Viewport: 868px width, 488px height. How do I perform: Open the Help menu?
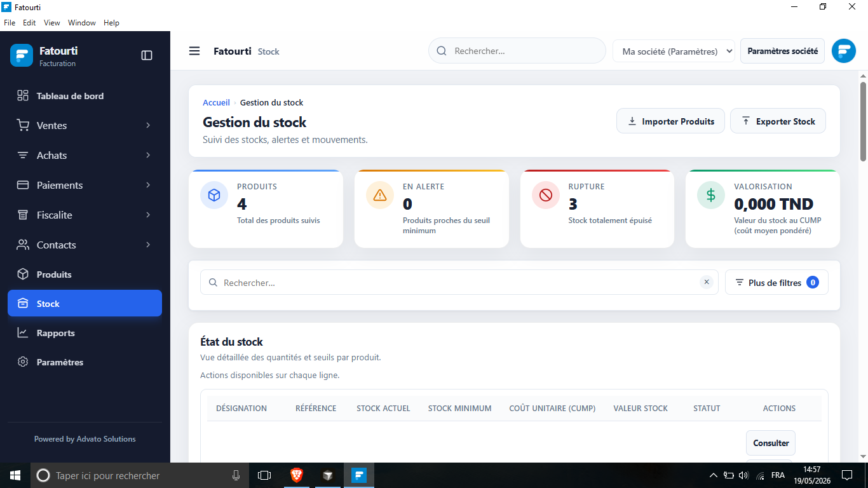[111, 23]
